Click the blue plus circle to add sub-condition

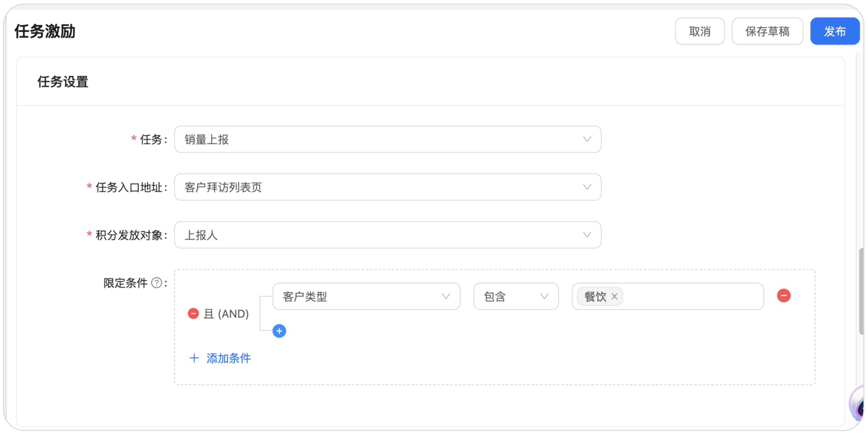tap(279, 331)
